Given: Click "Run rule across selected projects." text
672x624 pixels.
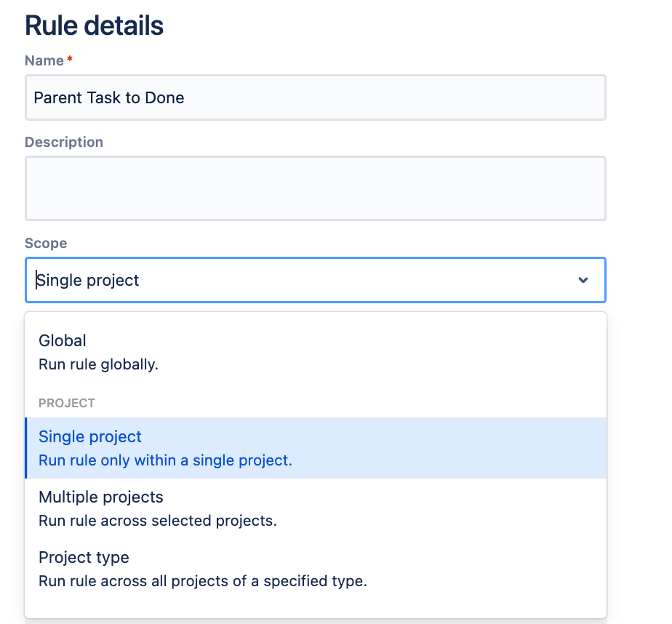Looking at the screenshot, I should (x=158, y=521).
